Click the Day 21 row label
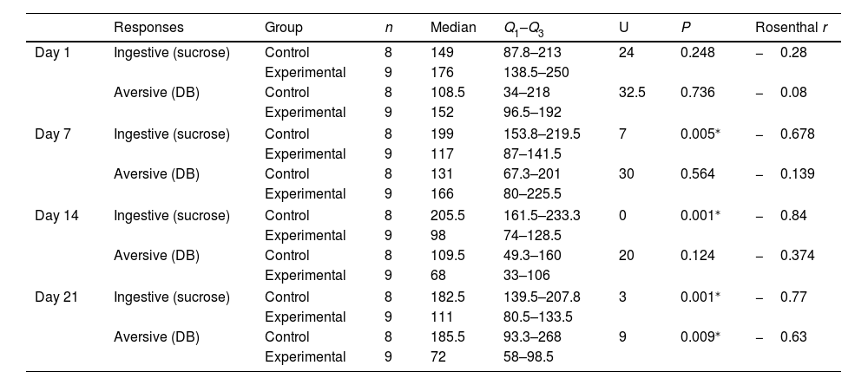The width and height of the screenshot is (868, 385). pos(56,297)
